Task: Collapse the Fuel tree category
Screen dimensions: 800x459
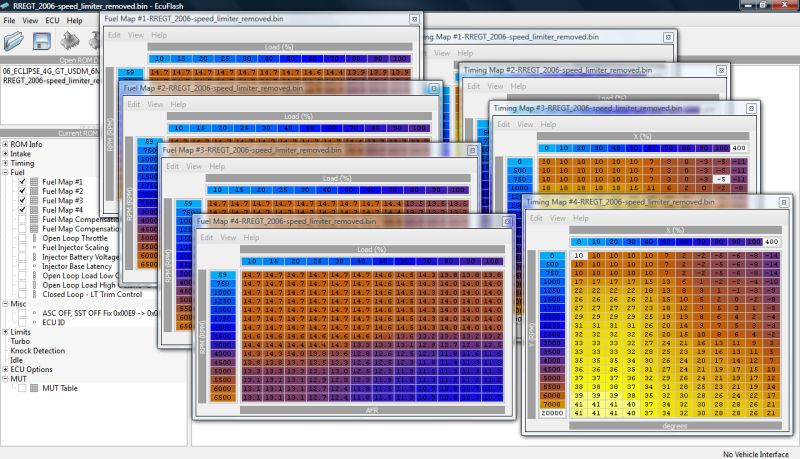Action: coord(5,173)
